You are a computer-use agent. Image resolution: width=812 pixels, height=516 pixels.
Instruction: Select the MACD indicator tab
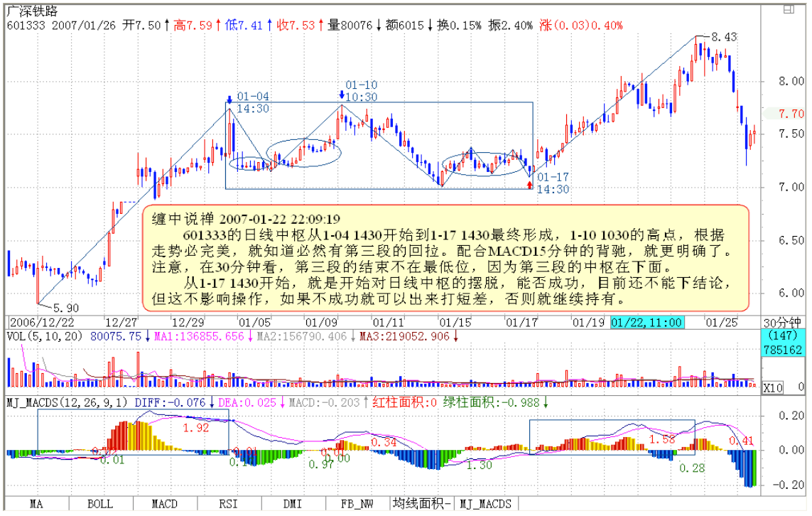click(x=164, y=504)
